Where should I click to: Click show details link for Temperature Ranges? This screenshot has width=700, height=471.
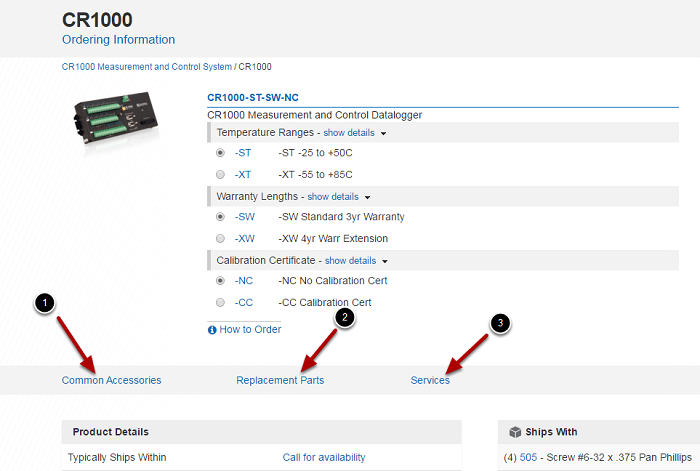click(349, 133)
